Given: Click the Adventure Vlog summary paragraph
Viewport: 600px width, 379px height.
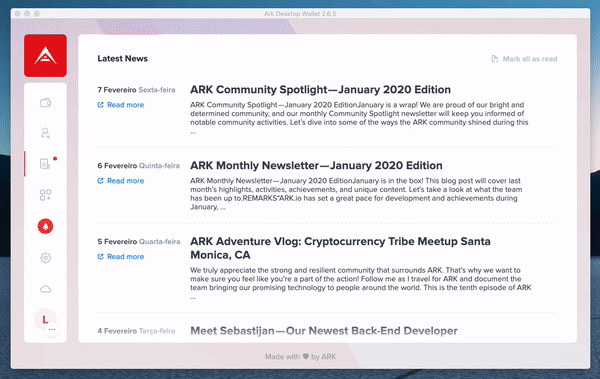Looking at the screenshot, I should tap(360, 283).
